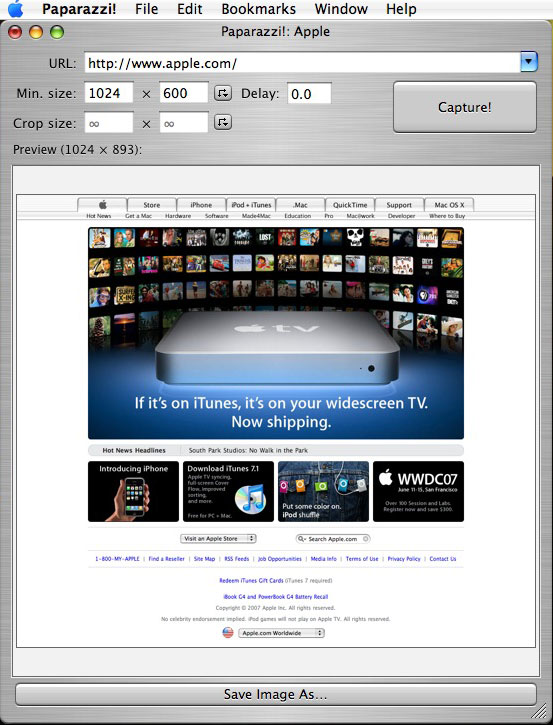Click the Search Apple.com field
Screen dimensions: 553x725
(x=333, y=539)
